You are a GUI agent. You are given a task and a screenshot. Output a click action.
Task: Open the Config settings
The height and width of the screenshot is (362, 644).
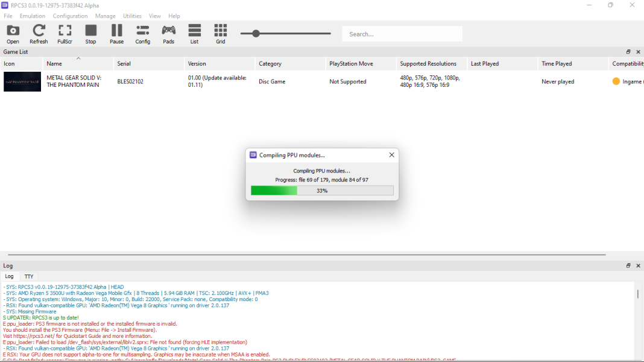coord(142,34)
